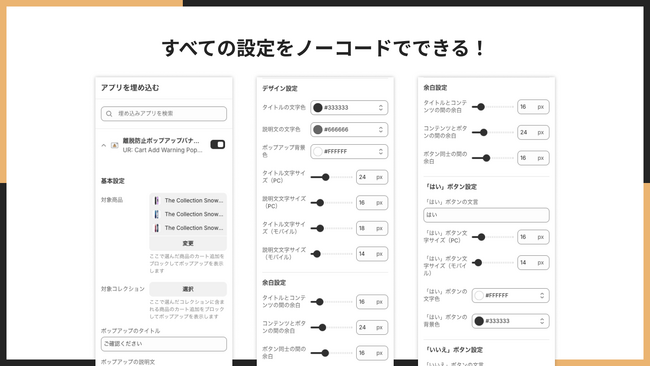The image size is (650, 366).
Task: Click the 「はい」ボタン設定 section heading
Action: click(451, 187)
